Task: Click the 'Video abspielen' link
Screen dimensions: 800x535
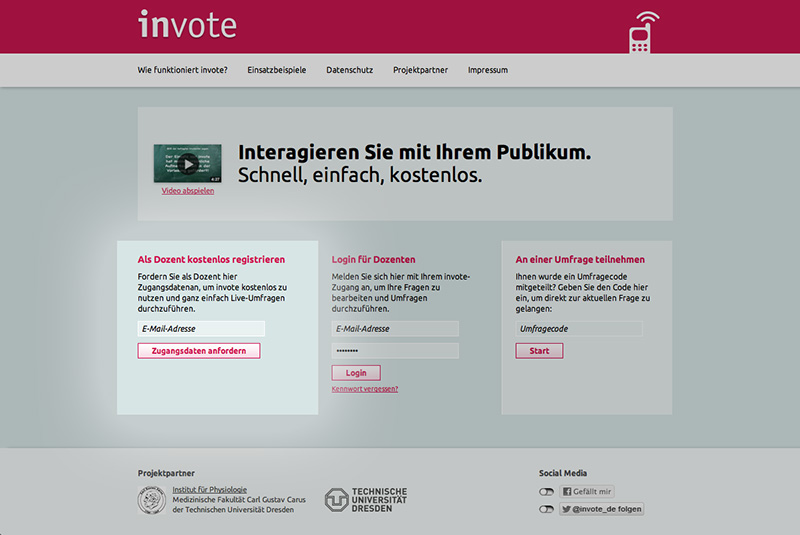Action: point(187,191)
